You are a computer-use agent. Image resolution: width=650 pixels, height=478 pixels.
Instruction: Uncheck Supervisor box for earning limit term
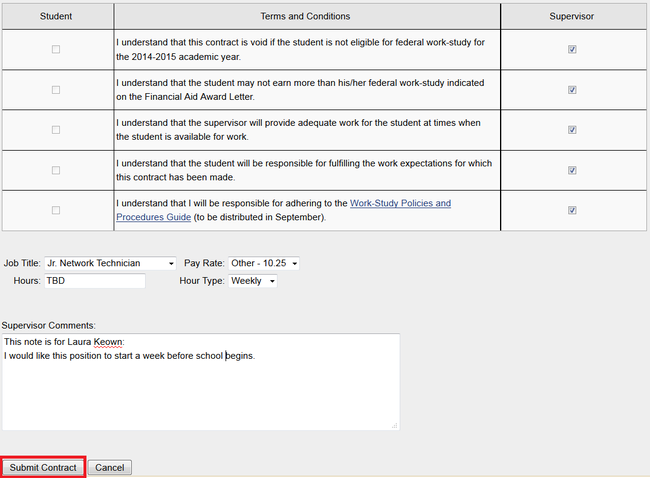(x=572, y=90)
